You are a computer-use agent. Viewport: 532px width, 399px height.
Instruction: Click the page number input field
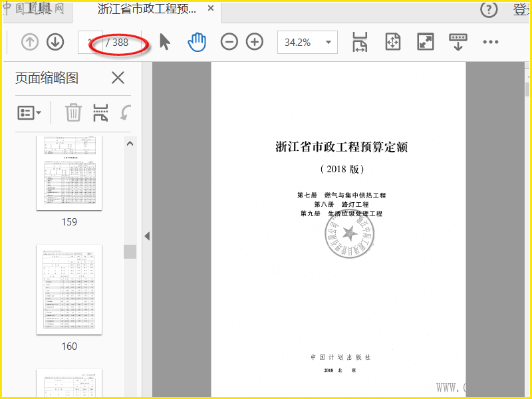(90, 42)
